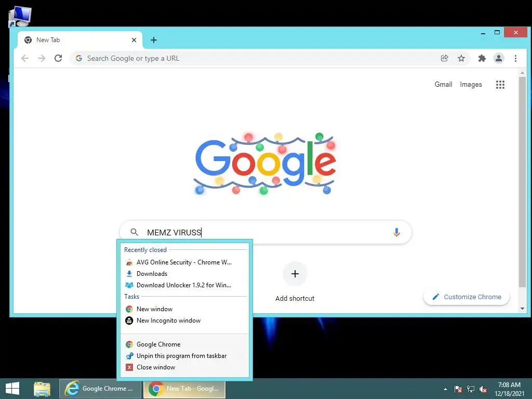This screenshot has height=399, width=532.
Task: Open the Images link
Action: 471,85
